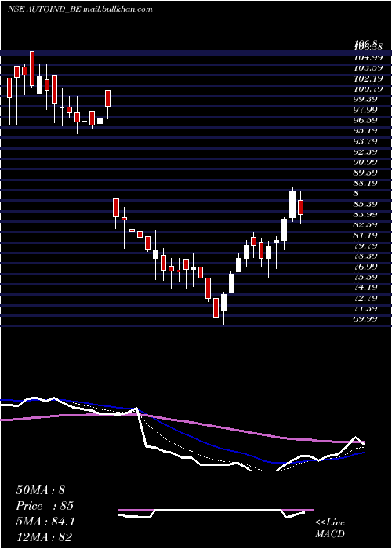This screenshot has width=392, height=549.
Task: Click the 100.79 price level label
Action: 369,89
